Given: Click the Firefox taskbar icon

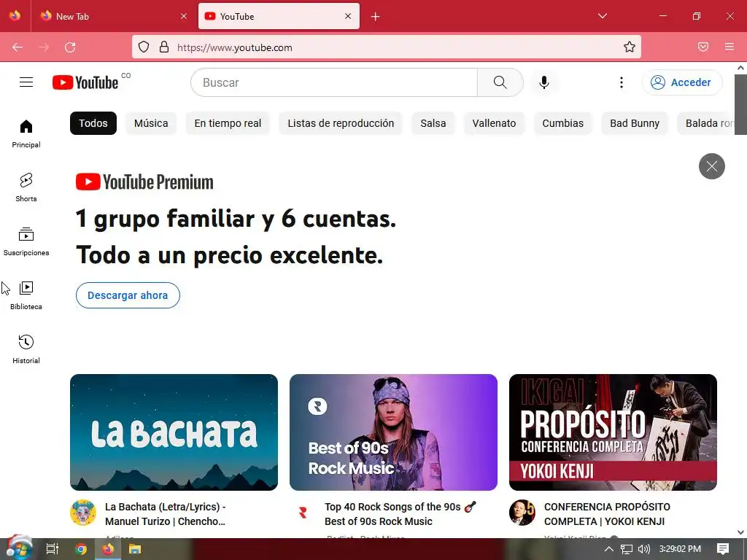Looking at the screenshot, I should pyautogui.click(x=108, y=549).
